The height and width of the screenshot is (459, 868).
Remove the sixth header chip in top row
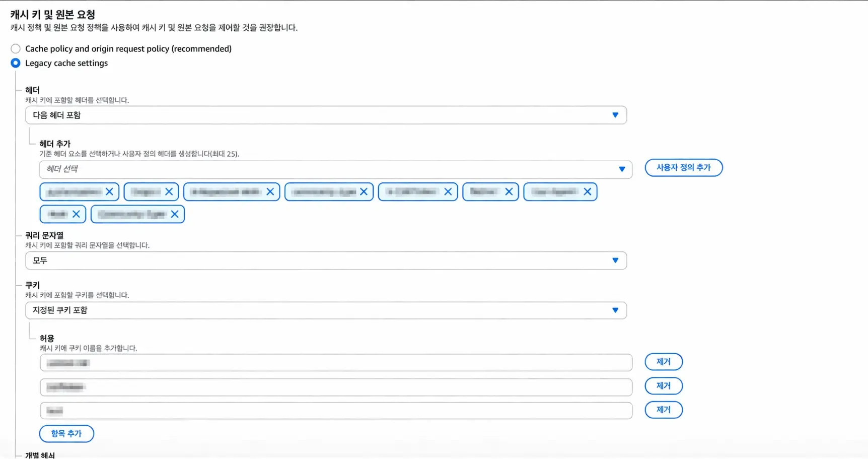(509, 192)
